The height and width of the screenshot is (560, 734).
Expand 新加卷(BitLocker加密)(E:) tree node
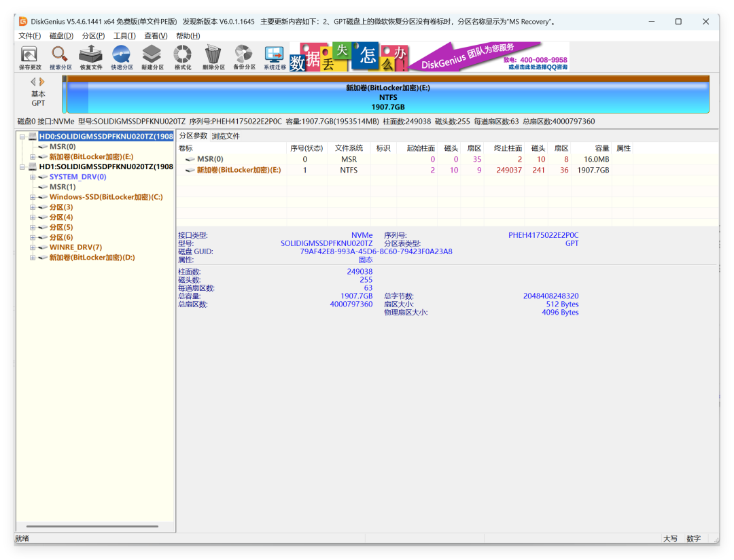pos(33,157)
